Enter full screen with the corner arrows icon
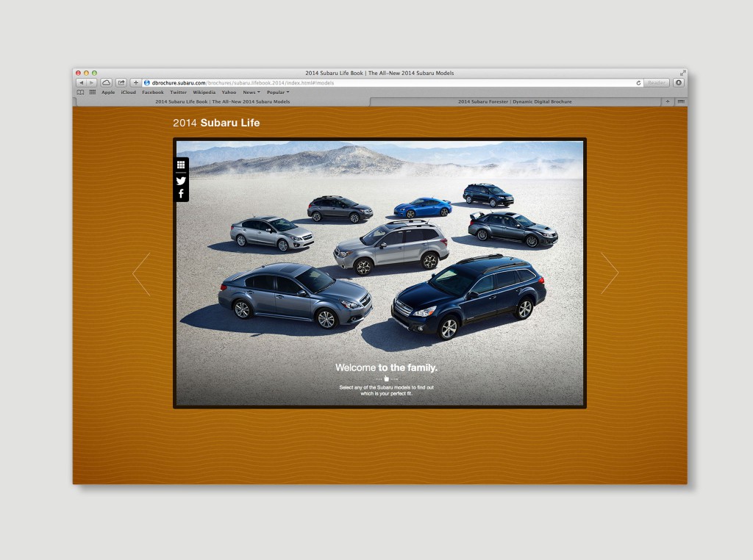753x560 pixels. pyautogui.click(x=682, y=73)
